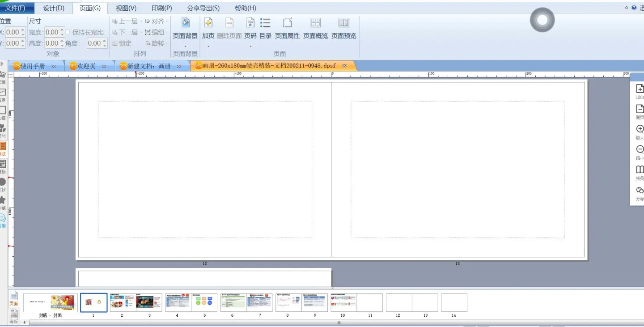Select the 封底-封面 cover thumbnail
Viewport: 644px width, 327px height.
50,302
